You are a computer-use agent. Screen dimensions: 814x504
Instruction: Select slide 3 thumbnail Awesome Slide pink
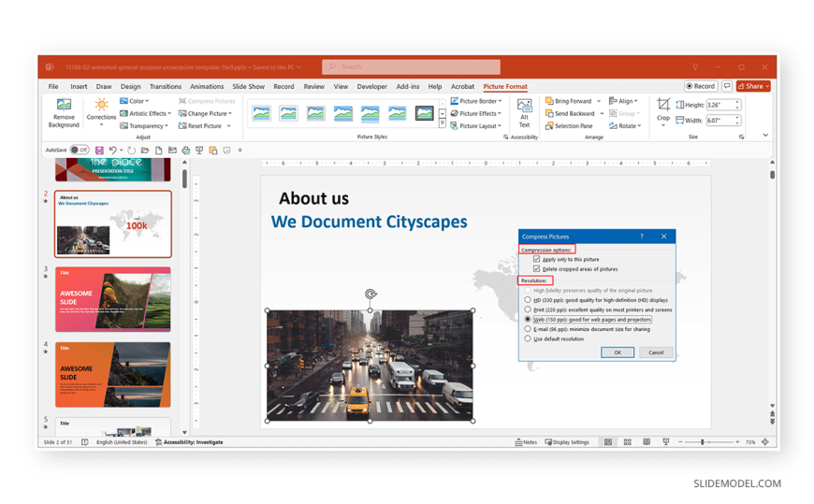click(x=112, y=299)
